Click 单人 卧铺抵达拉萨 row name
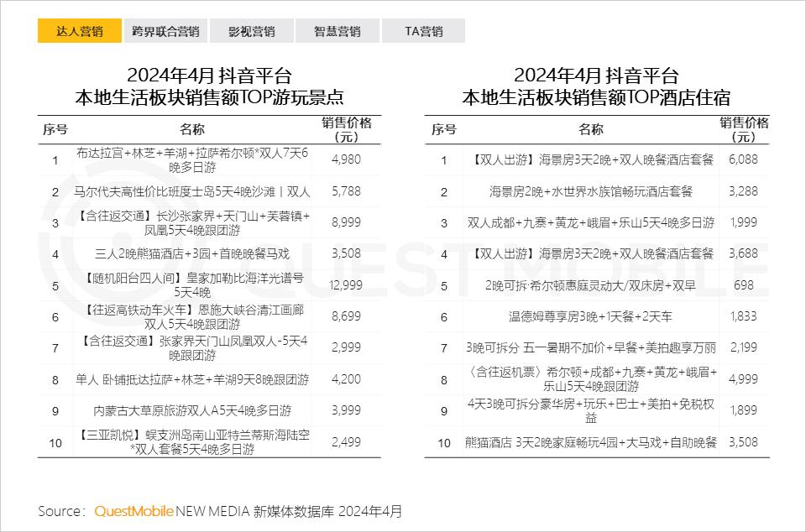Image resolution: width=806 pixels, height=532 pixels. click(192, 380)
